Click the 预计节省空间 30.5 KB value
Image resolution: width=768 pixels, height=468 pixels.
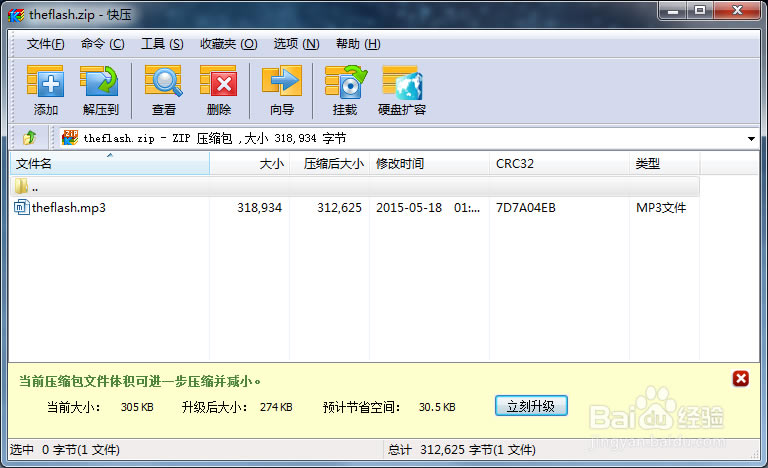(x=437, y=407)
